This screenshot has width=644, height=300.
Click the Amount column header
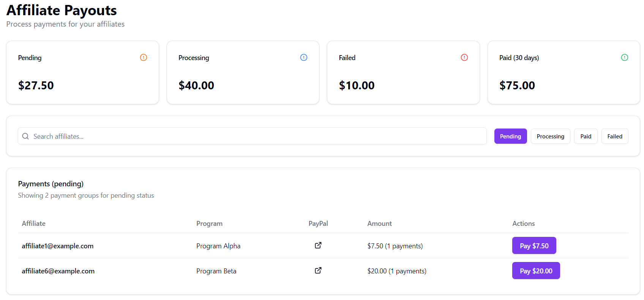point(380,224)
